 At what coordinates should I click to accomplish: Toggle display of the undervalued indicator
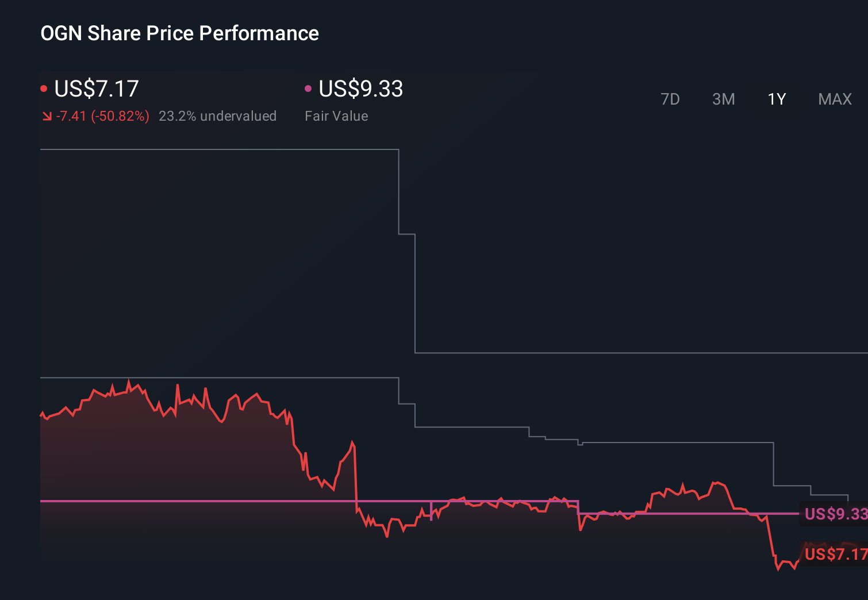click(x=218, y=116)
